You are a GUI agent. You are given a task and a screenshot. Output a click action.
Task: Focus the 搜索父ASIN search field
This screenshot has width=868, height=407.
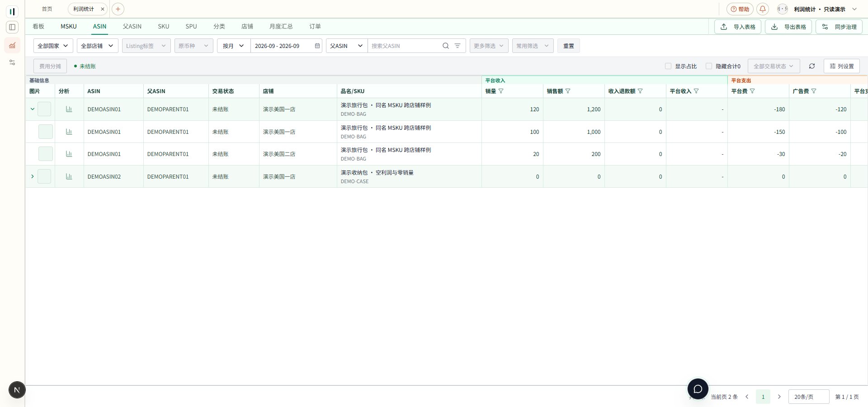pos(405,46)
